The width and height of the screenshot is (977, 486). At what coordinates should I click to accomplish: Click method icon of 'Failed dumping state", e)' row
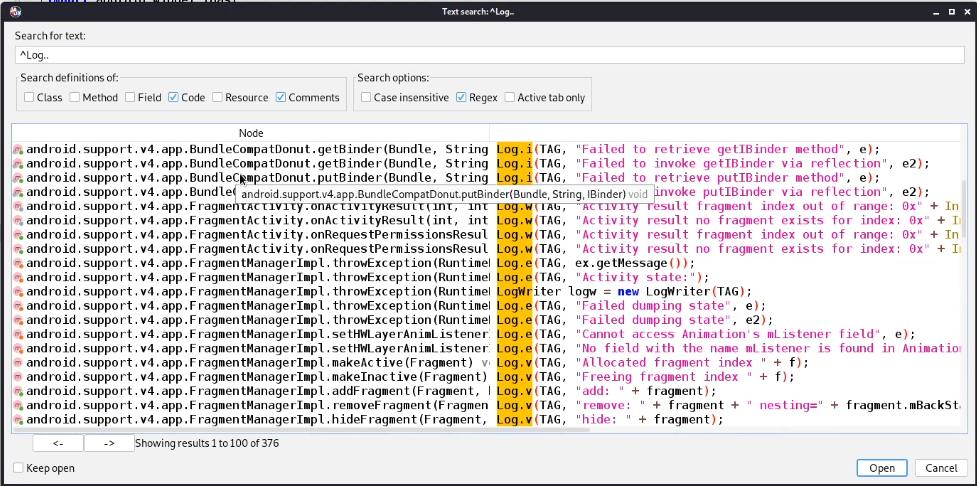point(18,306)
